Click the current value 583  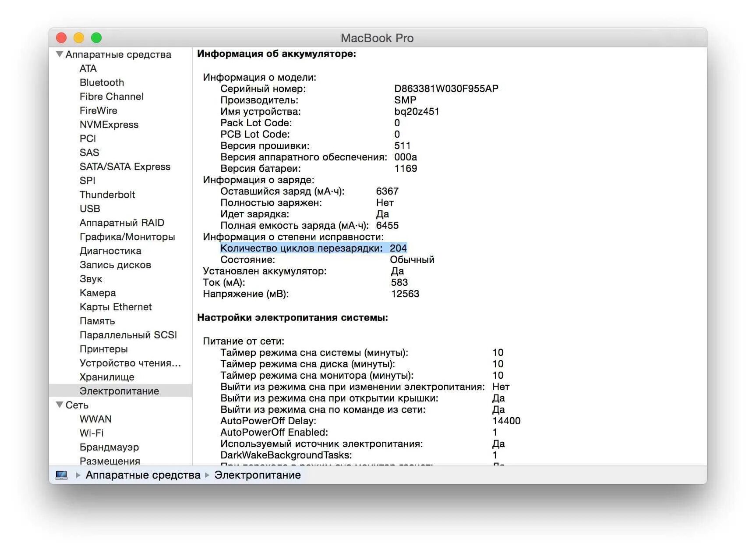tap(399, 282)
